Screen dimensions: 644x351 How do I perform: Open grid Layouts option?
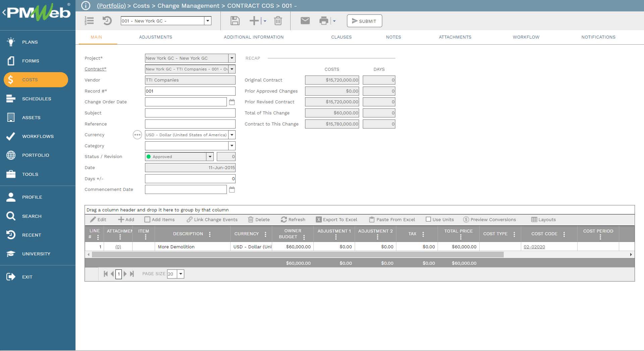[544, 219]
